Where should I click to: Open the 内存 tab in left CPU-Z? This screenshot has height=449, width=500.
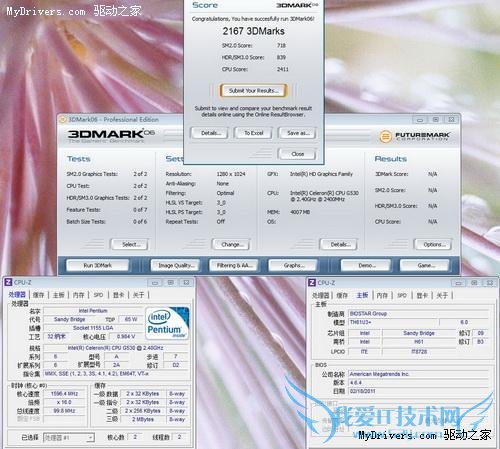click(78, 295)
